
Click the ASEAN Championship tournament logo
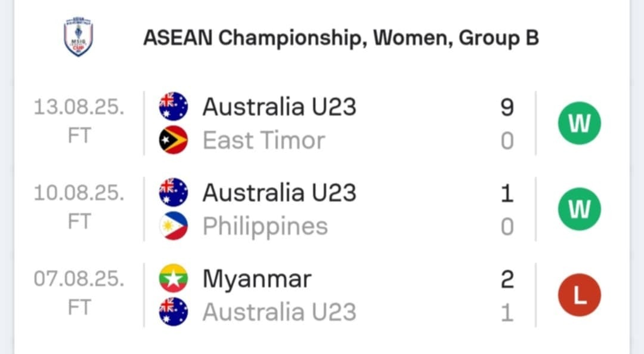pos(79,36)
